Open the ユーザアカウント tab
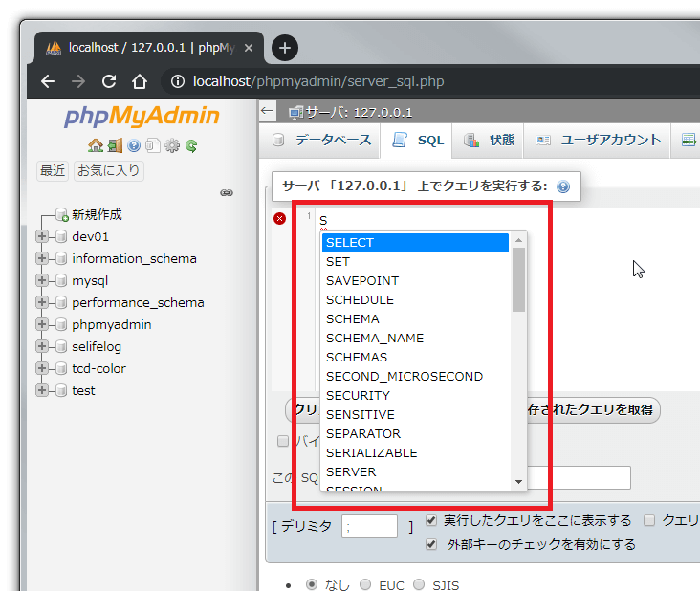The width and height of the screenshot is (700, 591). point(599,140)
